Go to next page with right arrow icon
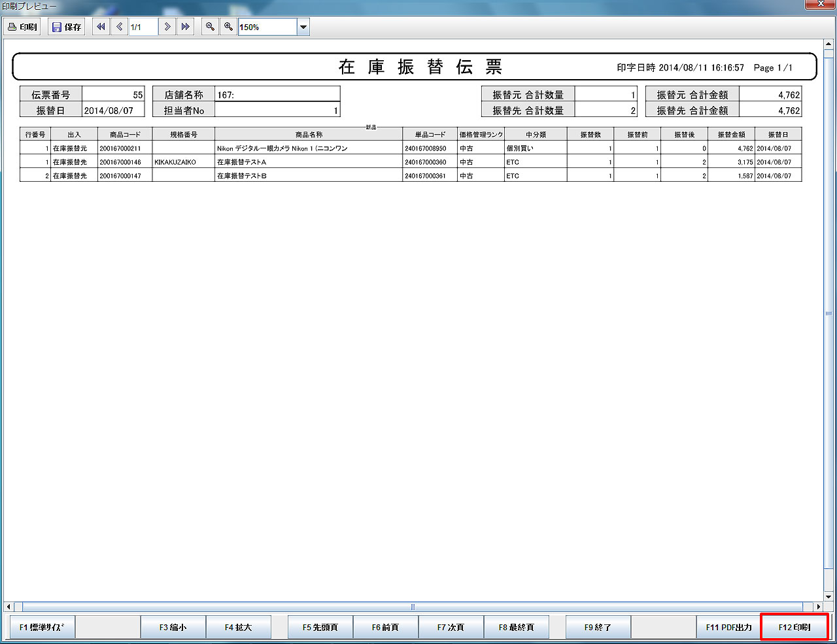The width and height of the screenshot is (837, 644). point(167,27)
